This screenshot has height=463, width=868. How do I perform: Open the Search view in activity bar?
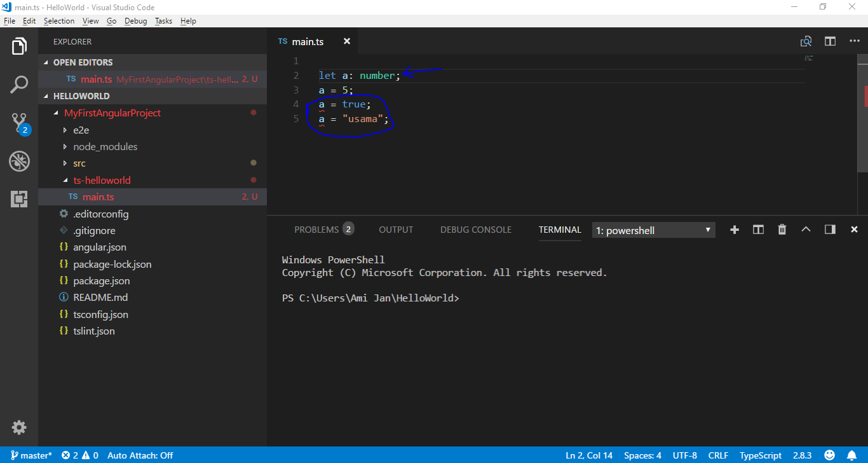coord(19,85)
